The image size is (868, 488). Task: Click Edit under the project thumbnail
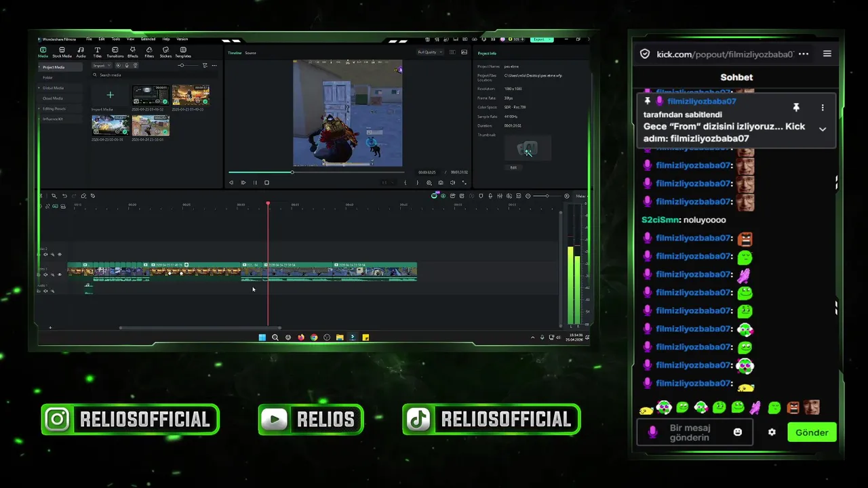click(513, 167)
